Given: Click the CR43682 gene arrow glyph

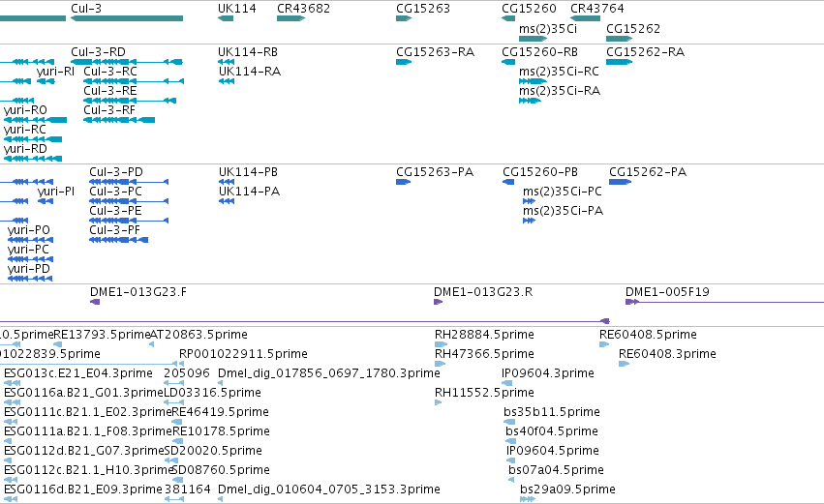Looking at the screenshot, I should [291, 18].
